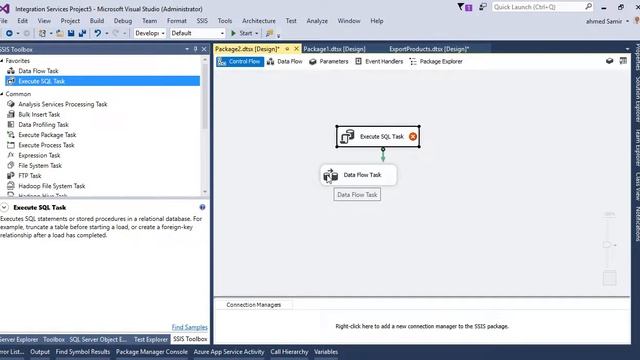This screenshot has width=640, height=360.
Task: Open the SSIS menu
Action: coord(202,21)
